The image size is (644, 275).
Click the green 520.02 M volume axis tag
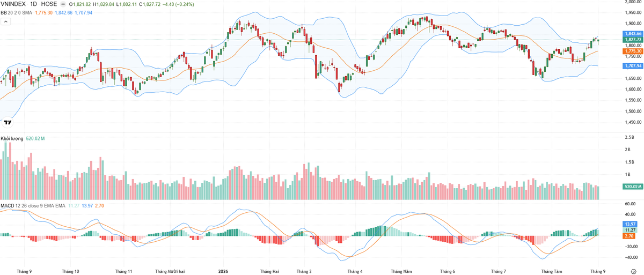[x=633, y=187]
